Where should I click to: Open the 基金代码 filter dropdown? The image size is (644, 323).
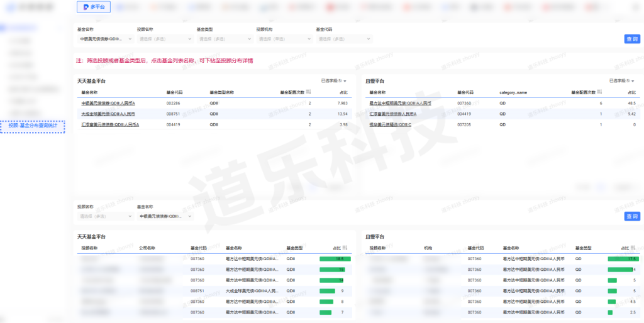[344, 39]
